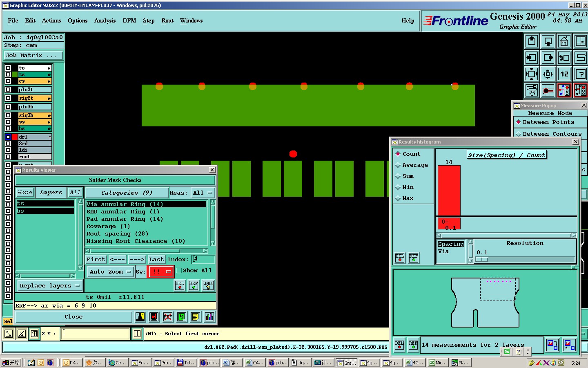
Task: Click the X Y coordinate input field
Action: coord(96,334)
